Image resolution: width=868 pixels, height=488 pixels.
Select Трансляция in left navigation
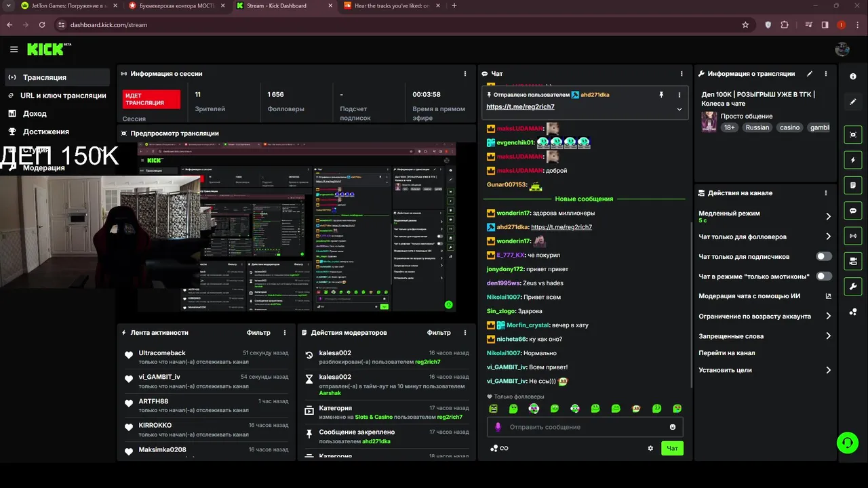(57, 77)
